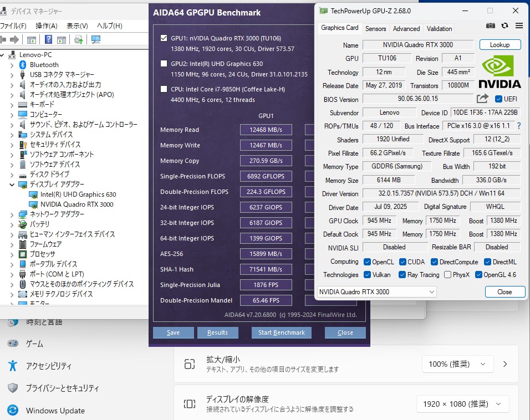This screenshot has height=420, width=530.
Task: Expand the ネットワーク アダプター node
Action: pyautogui.click(x=12, y=214)
